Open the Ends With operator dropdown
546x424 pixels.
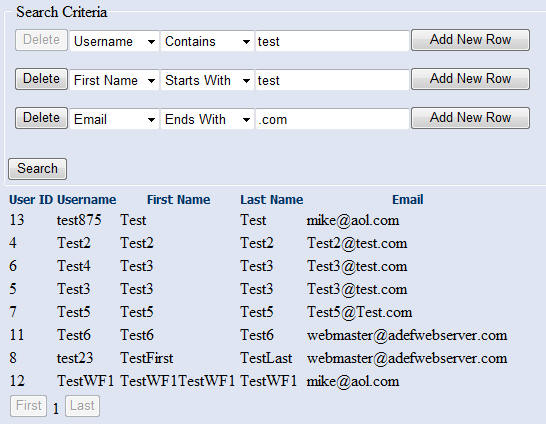coord(207,119)
